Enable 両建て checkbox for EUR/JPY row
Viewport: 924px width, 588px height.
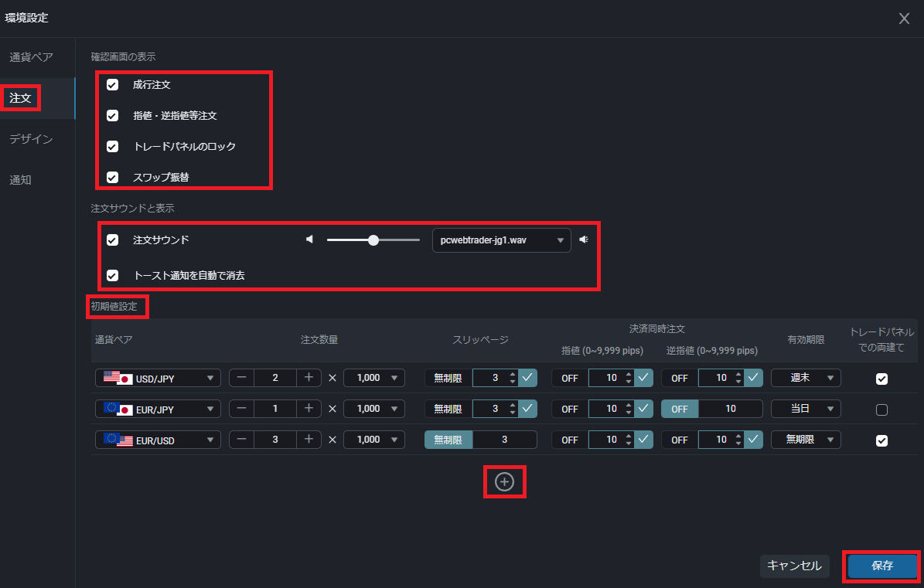point(881,410)
